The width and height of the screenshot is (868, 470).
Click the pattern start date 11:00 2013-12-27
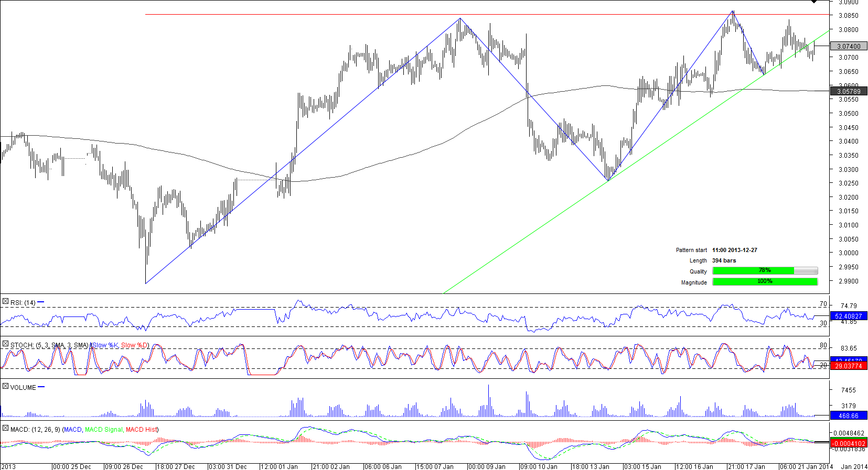coord(734,250)
